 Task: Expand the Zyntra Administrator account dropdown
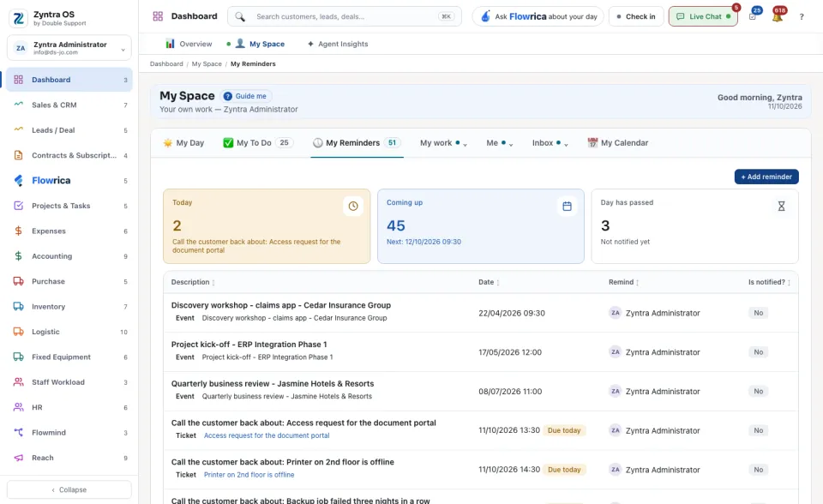click(69, 48)
